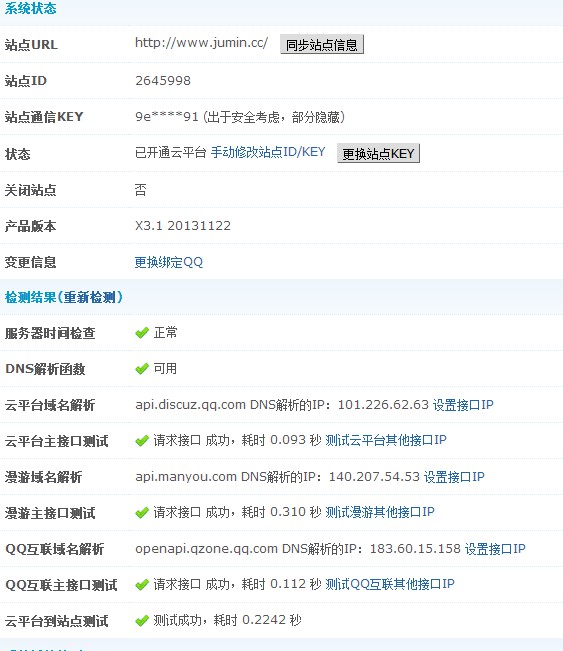Image resolution: width=563 pixels, height=651 pixels.
Task: Click the 系统状态 section header
Action: click(x=30, y=8)
